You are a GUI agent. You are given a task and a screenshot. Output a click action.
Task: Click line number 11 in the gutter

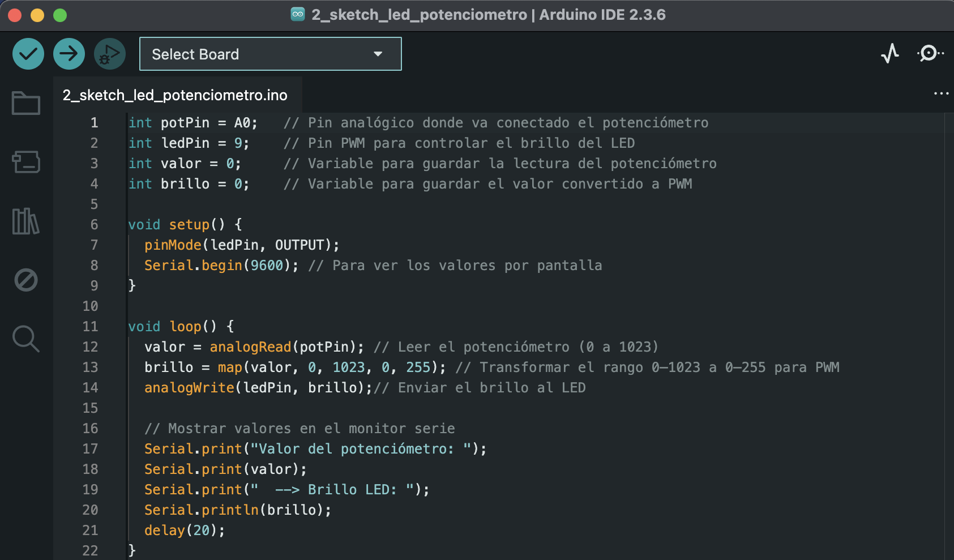coord(91,327)
